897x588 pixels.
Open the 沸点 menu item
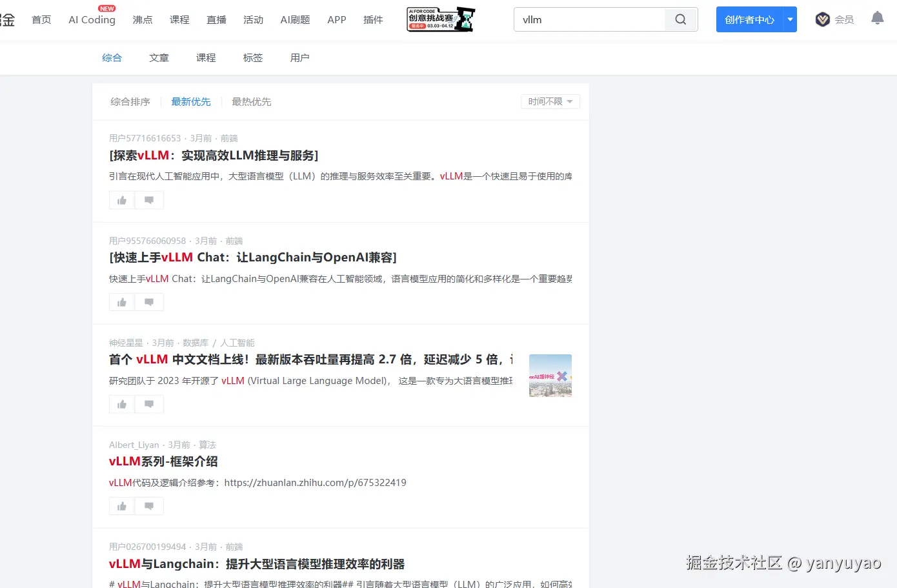143,19
